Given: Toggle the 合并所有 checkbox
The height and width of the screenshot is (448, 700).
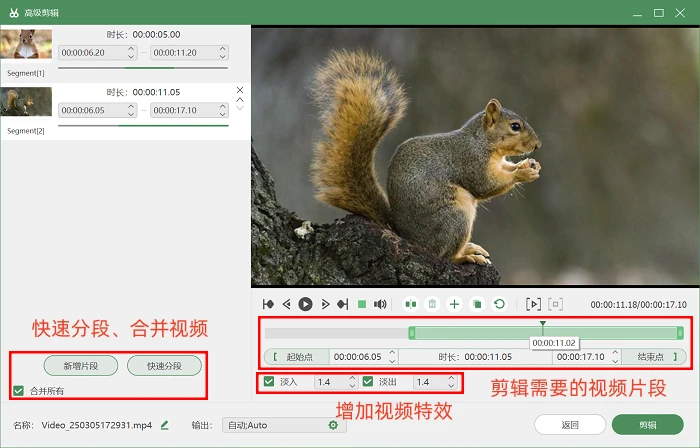Looking at the screenshot, I should (18, 391).
